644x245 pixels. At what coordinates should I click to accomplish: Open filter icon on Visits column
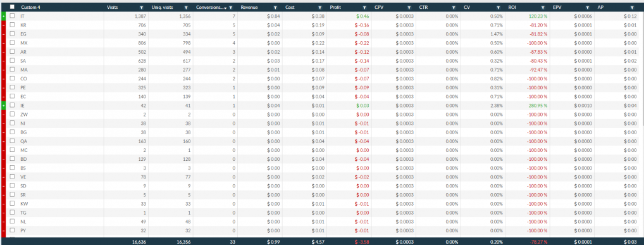pos(142,8)
